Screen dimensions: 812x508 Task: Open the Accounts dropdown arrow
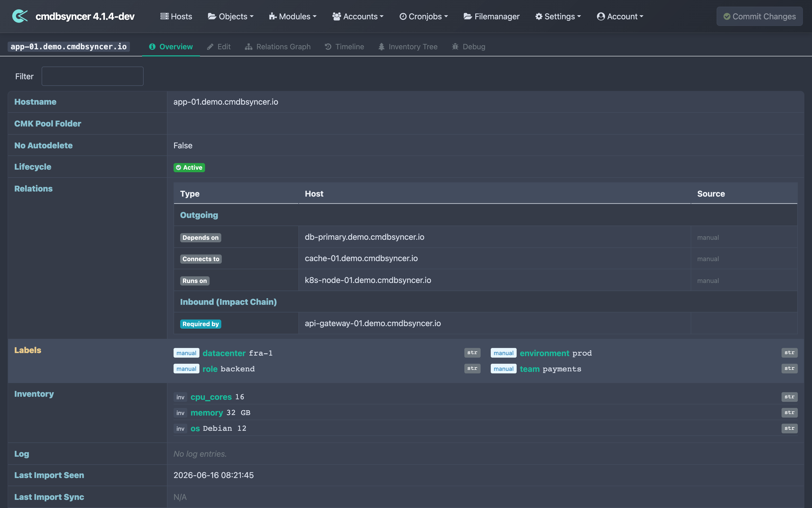(x=381, y=16)
